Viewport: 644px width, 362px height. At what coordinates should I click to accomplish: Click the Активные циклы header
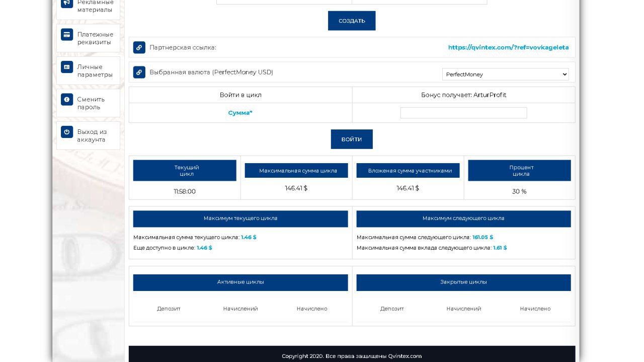(240, 282)
